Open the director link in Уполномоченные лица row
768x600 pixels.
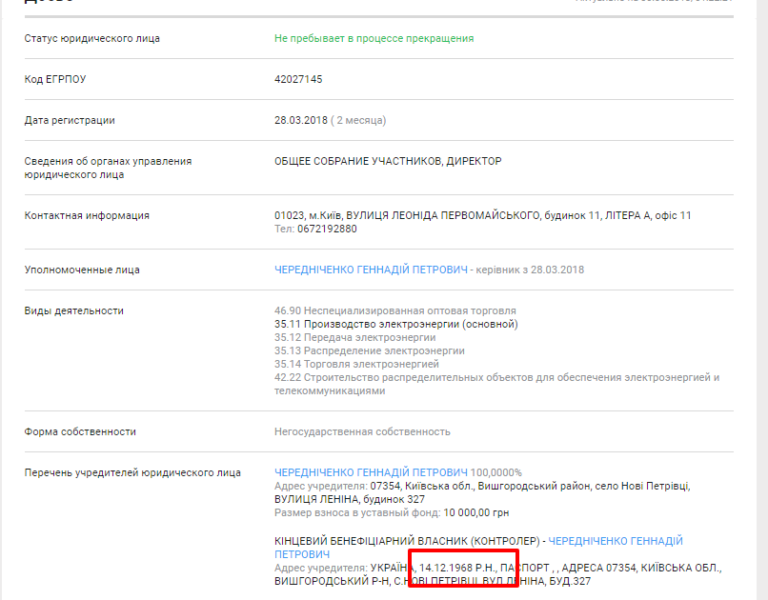tap(370, 270)
